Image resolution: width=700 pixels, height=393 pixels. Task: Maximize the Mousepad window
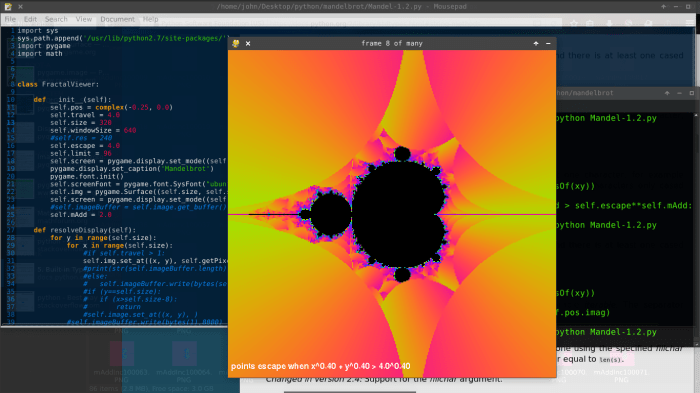pyautogui.click(x=688, y=6)
